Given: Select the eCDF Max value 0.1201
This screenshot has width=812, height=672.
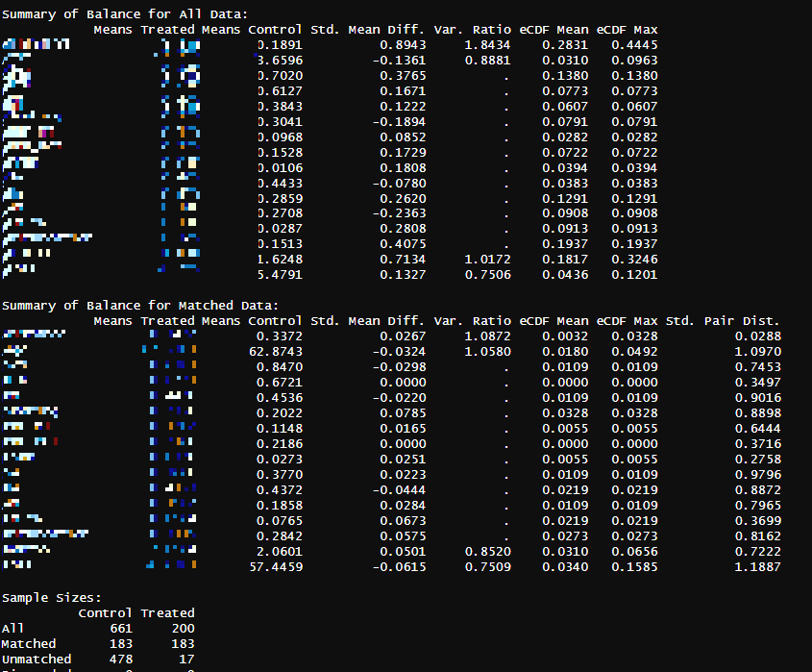Looking at the screenshot, I should coord(634,275).
